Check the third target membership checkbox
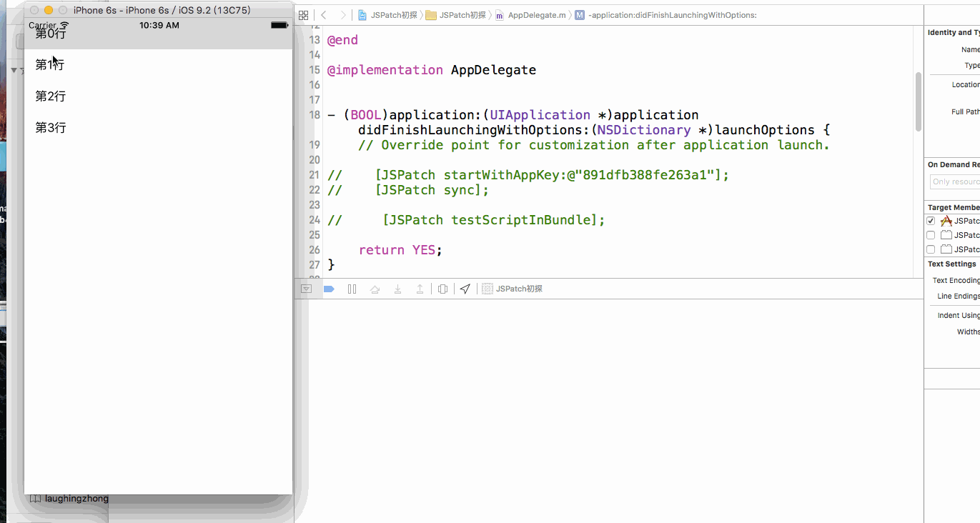980x523 pixels. pyautogui.click(x=931, y=249)
